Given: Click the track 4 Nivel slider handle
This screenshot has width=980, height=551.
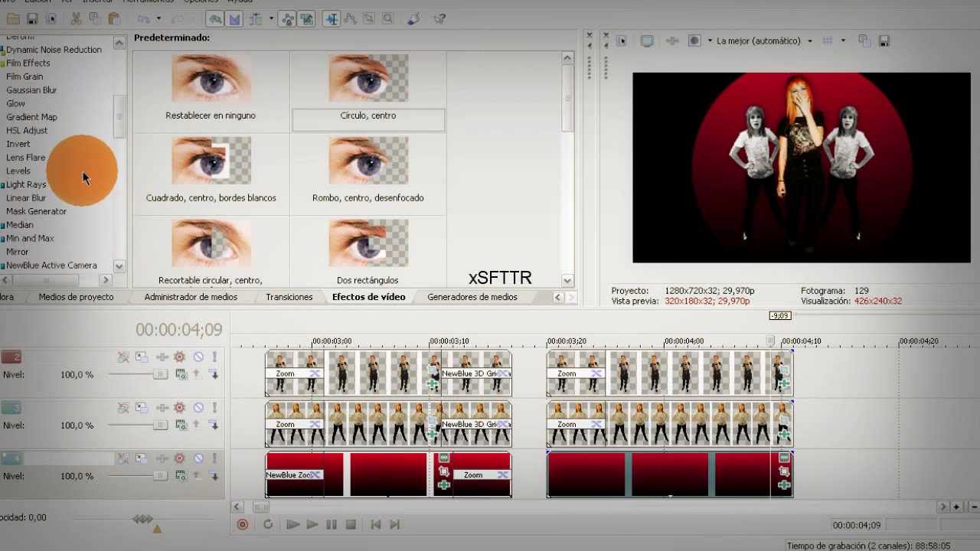Looking at the screenshot, I should (x=159, y=475).
